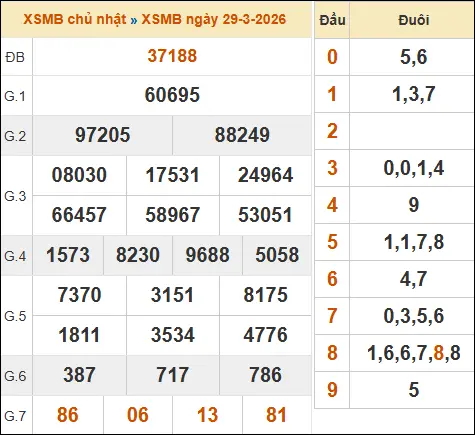Click the G.4 row label
This screenshot has height=435, width=475.
pyautogui.click(x=15, y=256)
